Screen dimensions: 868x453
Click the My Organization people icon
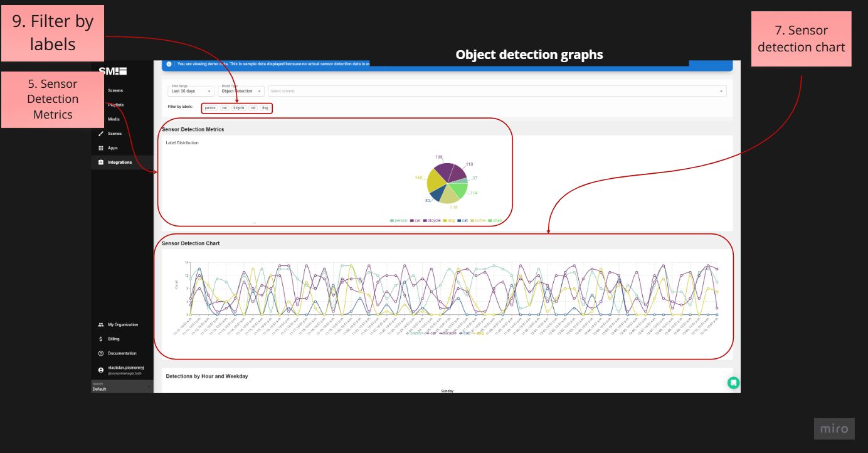point(101,324)
